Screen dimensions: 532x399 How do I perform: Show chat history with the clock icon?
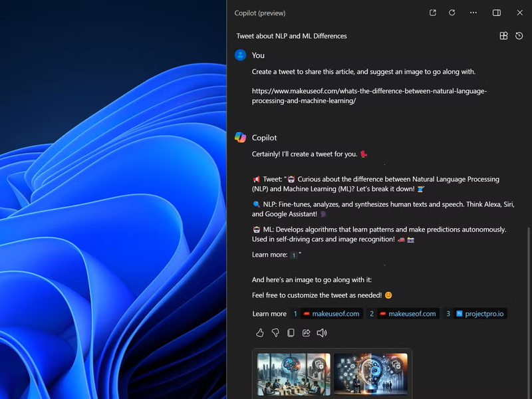(x=519, y=36)
